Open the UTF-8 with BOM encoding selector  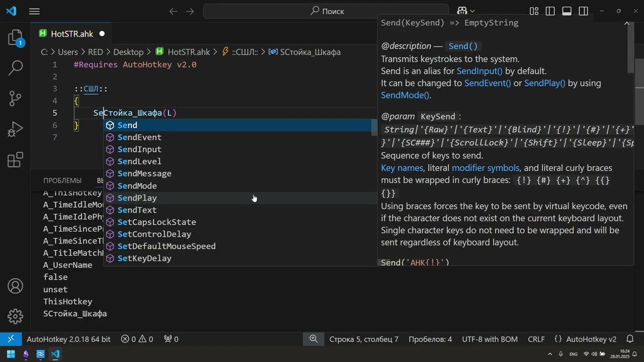click(x=490, y=339)
